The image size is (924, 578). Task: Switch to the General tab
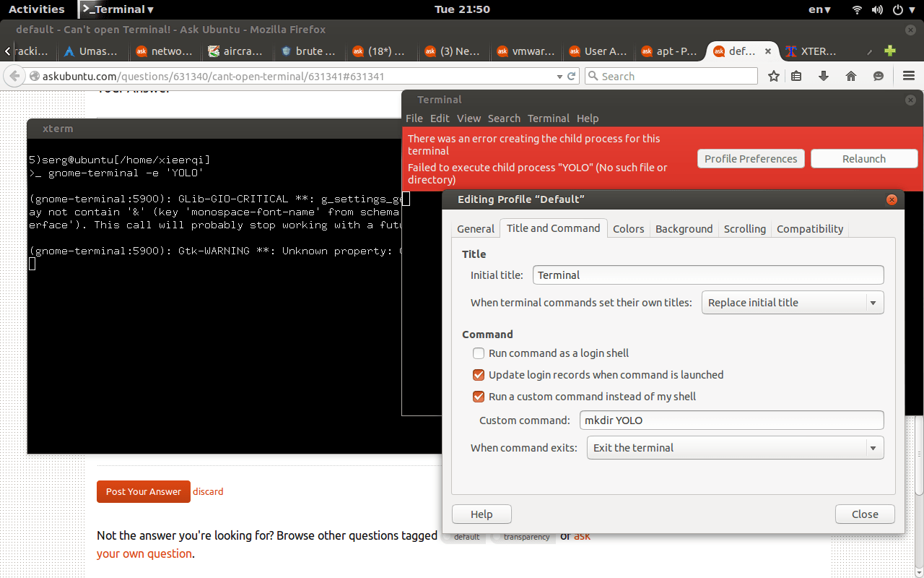click(x=476, y=228)
